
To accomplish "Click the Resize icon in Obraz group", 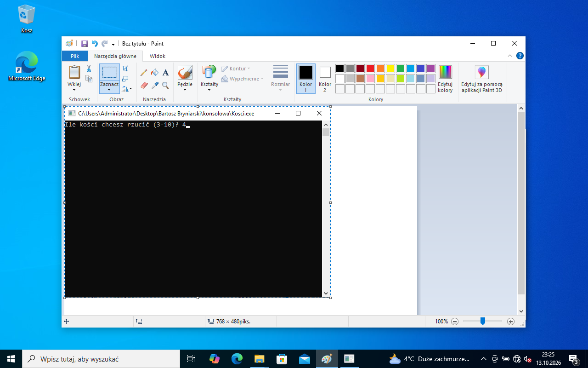I will [x=125, y=79].
